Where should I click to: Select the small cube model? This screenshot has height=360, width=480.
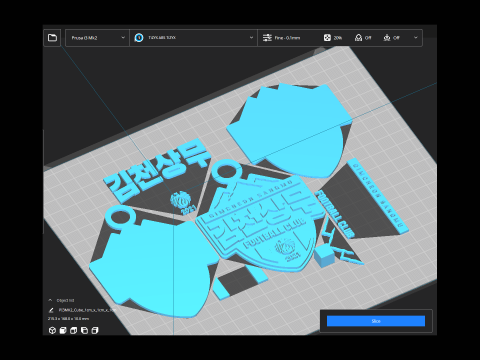point(324,256)
